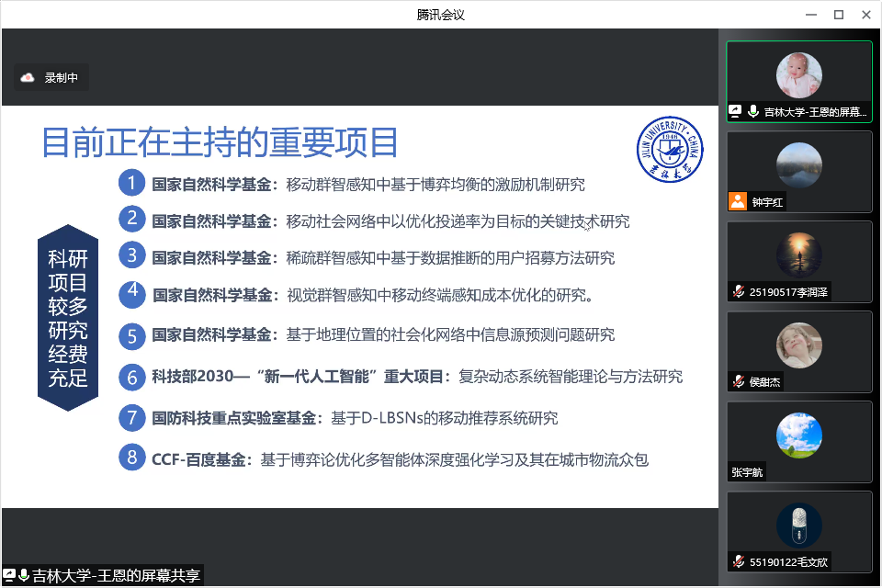Viewport: 882px width, 588px height.
Task: Click the microphone icon in bottom-left sharing label
Action: pyautogui.click(x=23, y=576)
